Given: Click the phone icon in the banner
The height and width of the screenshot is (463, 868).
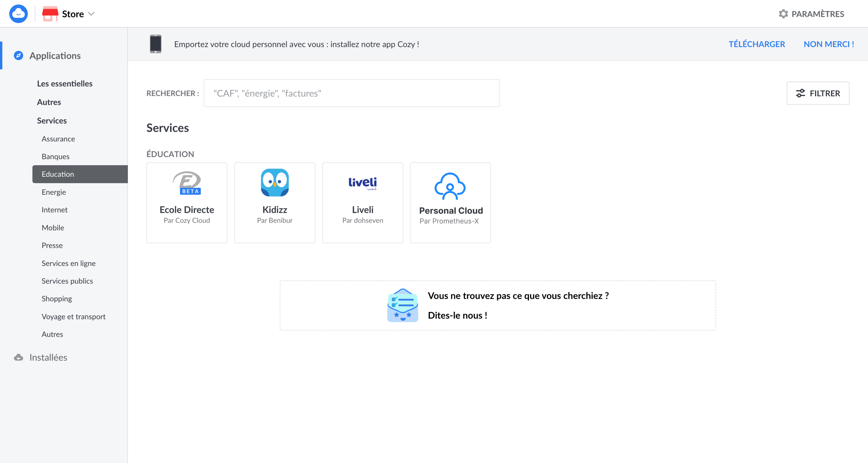Looking at the screenshot, I should (x=155, y=44).
